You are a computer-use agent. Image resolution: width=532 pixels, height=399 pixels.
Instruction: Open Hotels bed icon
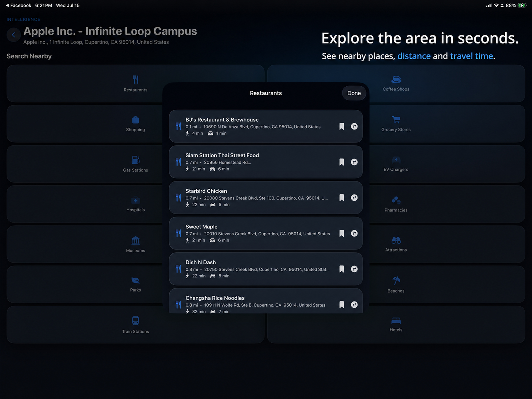click(396, 321)
